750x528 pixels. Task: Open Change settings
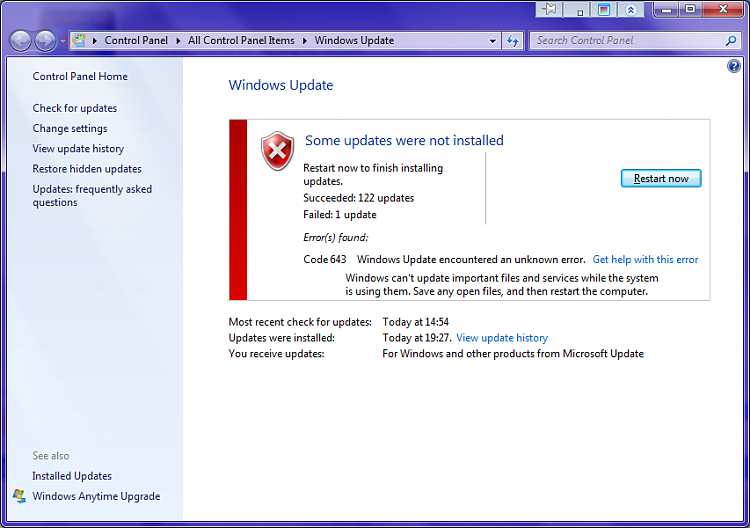(70, 129)
